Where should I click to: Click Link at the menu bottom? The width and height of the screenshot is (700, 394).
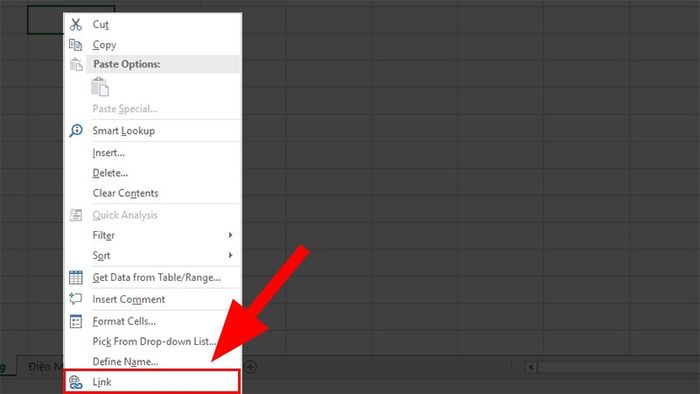(152, 382)
